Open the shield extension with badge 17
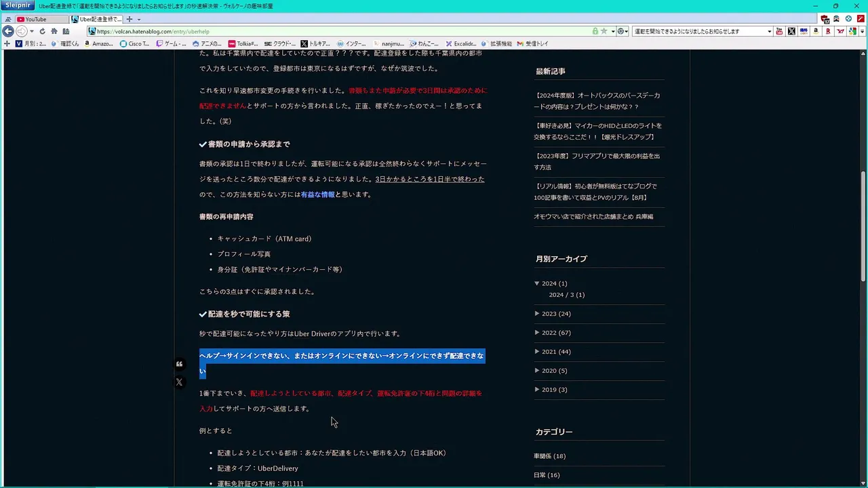Viewport: 868px width, 488px height. click(x=825, y=19)
